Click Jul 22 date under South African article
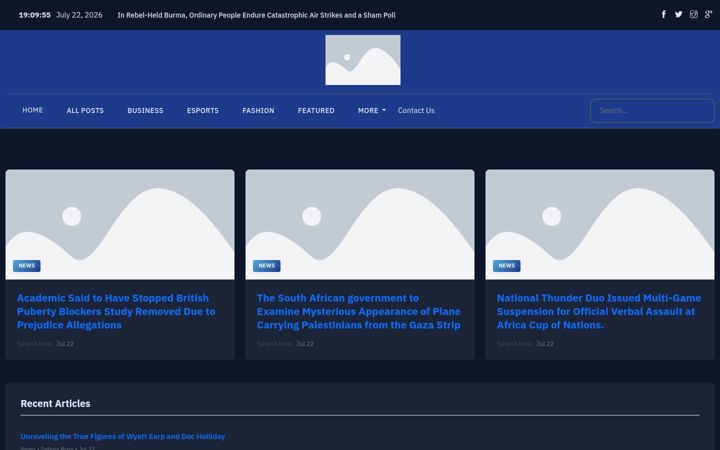This screenshot has width=720, height=450. click(305, 343)
